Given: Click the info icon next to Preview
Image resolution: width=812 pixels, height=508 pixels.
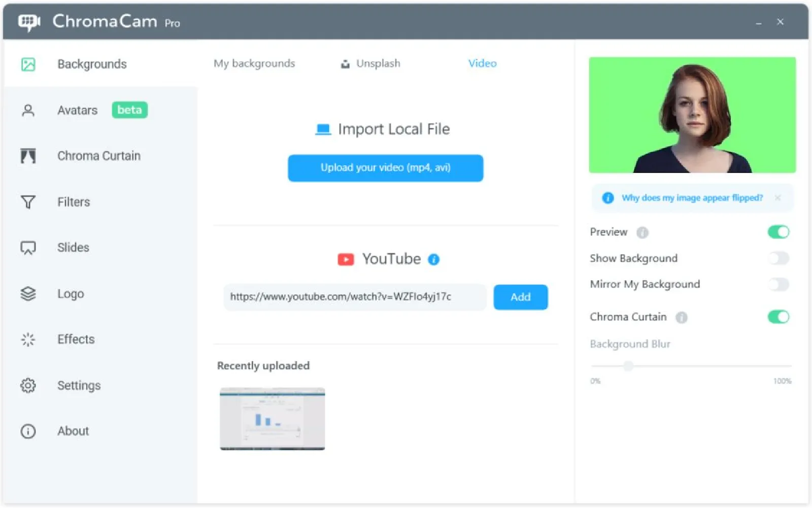Looking at the screenshot, I should click(x=642, y=232).
